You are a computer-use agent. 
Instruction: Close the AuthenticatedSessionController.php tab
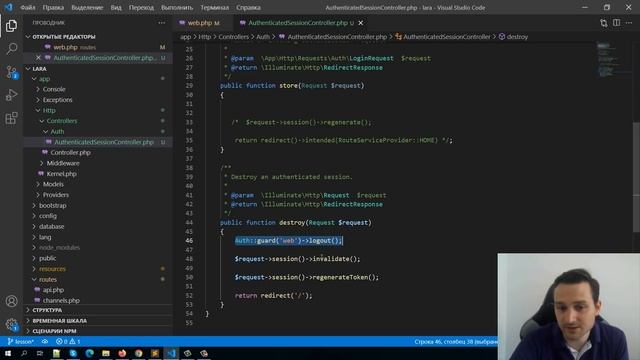coord(361,23)
